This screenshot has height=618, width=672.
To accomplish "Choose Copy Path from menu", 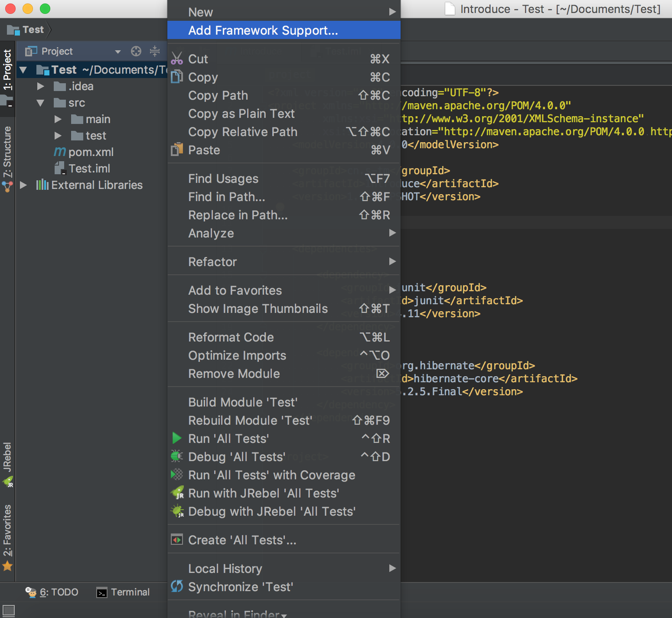I will (284, 95).
